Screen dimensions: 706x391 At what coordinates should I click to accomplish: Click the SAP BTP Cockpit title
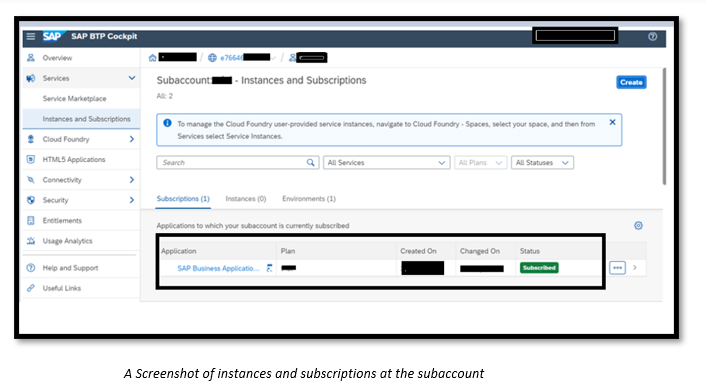104,36
